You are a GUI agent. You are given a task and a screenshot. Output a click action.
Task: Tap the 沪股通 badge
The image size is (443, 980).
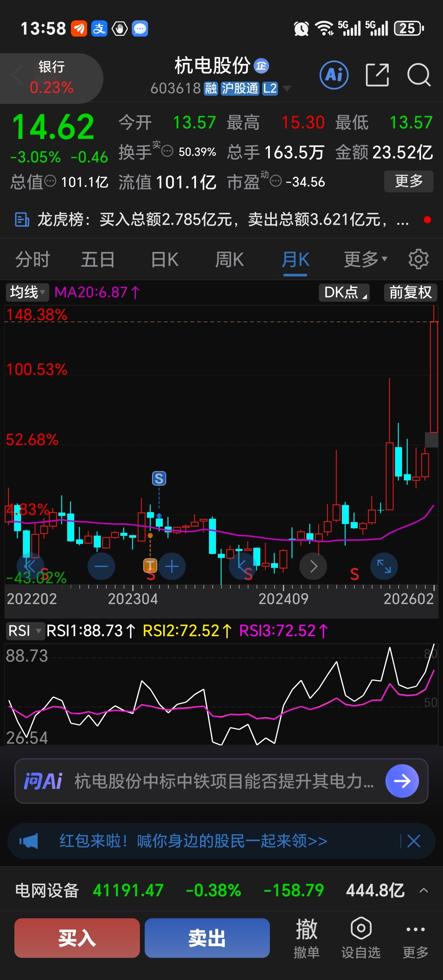click(x=240, y=89)
